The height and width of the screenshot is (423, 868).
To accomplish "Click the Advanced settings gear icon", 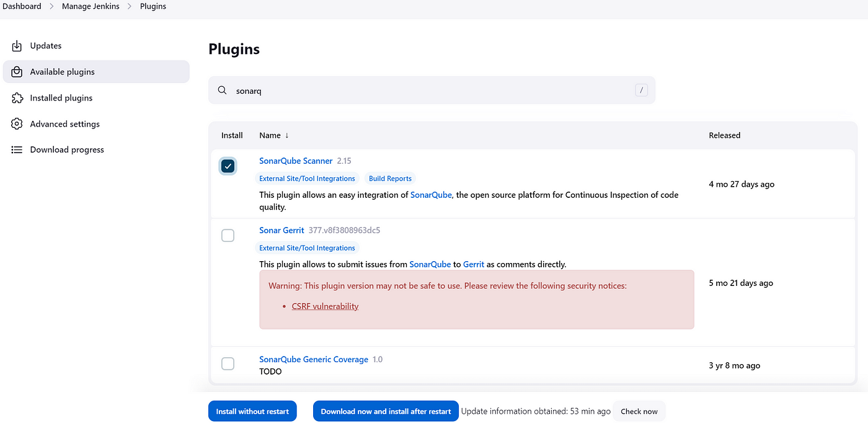I will pyautogui.click(x=17, y=124).
